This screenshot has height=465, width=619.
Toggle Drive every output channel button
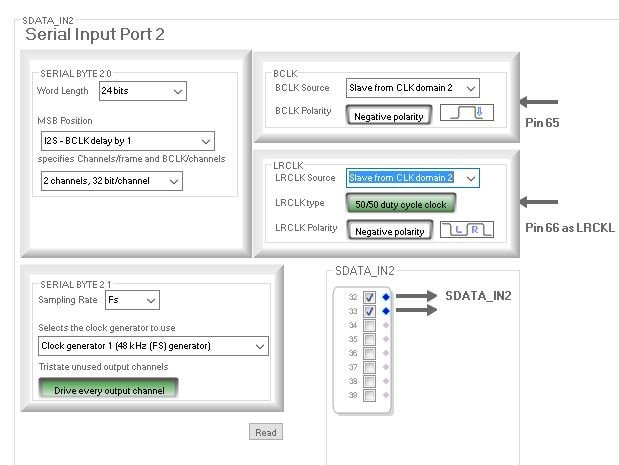(109, 389)
